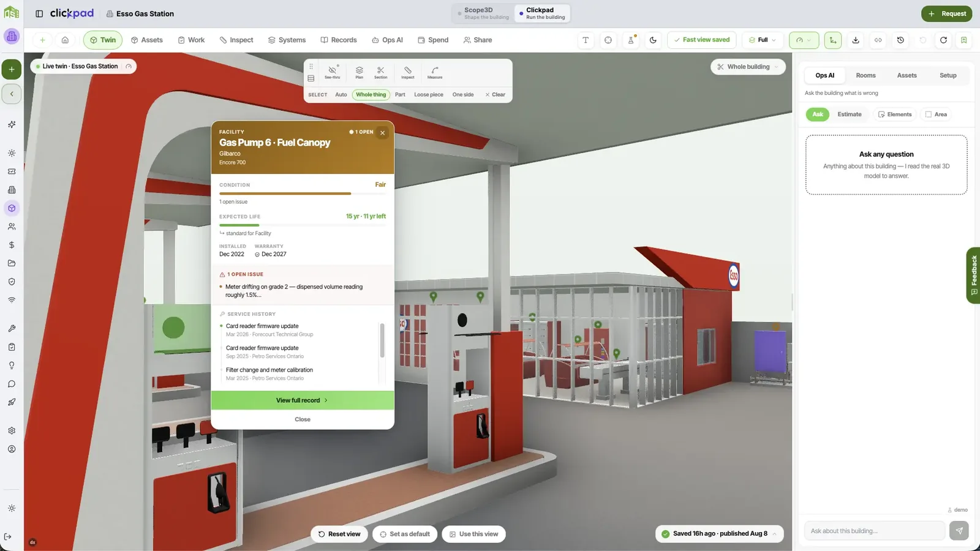Set select mode to Whole thing

click(371, 95)
